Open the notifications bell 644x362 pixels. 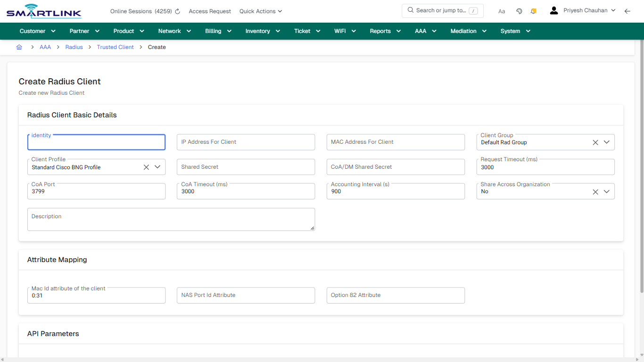[533, 11]
